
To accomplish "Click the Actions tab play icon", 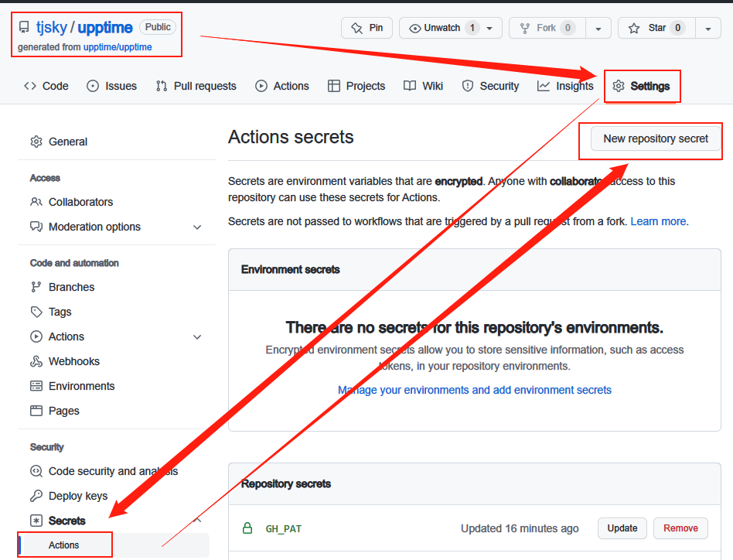I will [261, 86].
